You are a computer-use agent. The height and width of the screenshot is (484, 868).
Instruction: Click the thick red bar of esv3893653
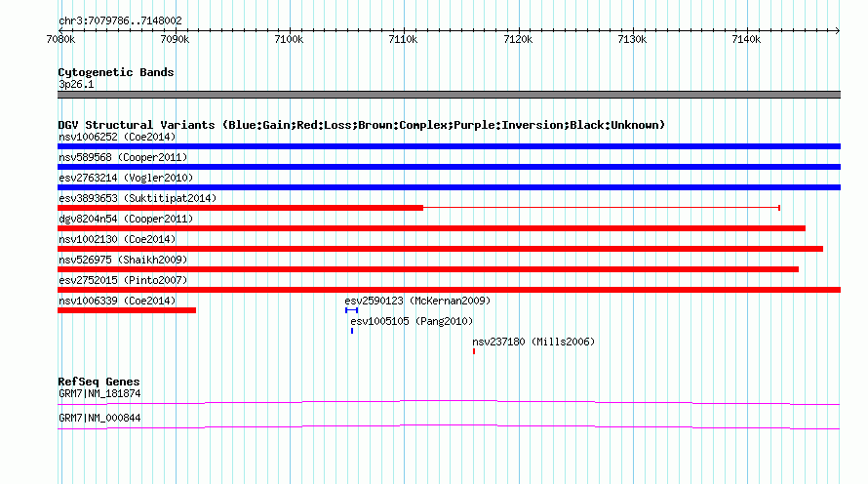click(x=240, y=208)
